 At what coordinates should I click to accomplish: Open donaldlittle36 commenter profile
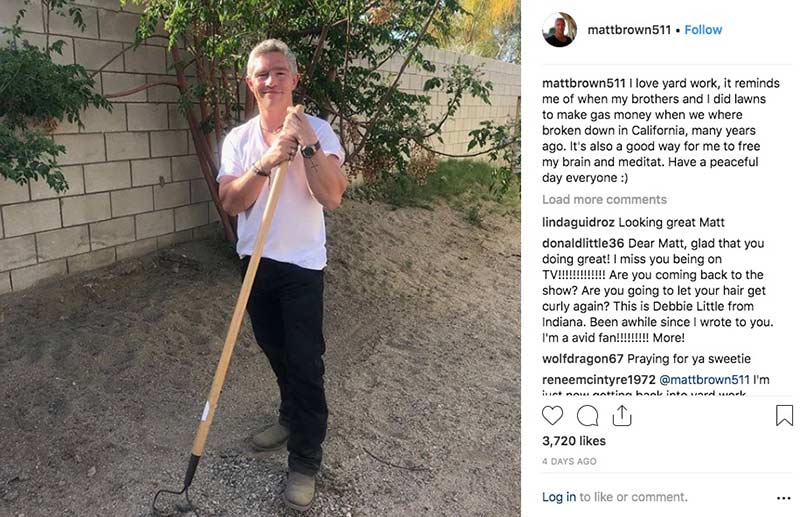[x=583, y=243]
